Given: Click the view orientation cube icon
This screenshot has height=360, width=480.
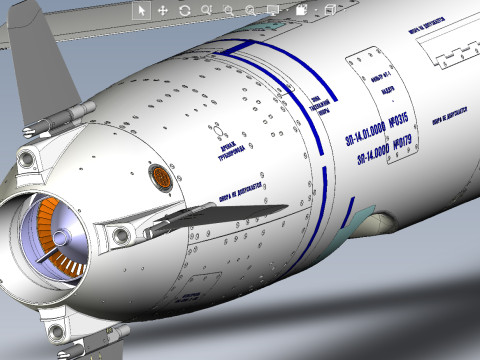Looking at the screenshot, I should point(330,10).
